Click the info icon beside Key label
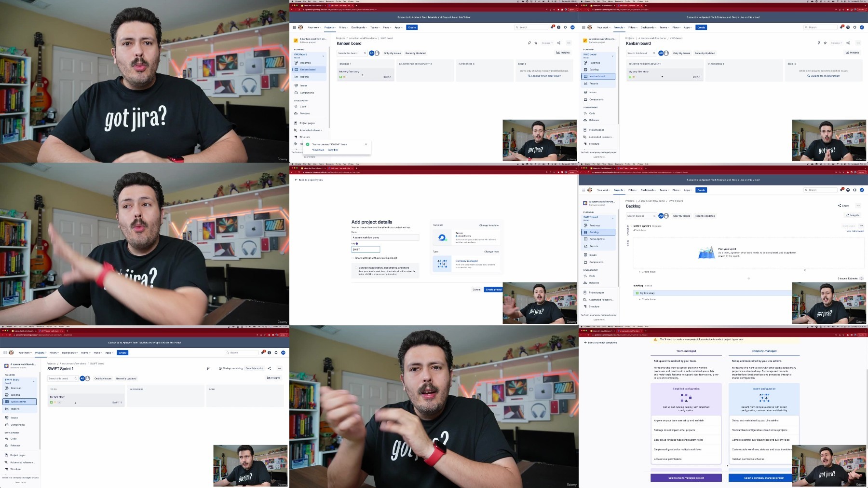The image size is (868, 488). 357,244
